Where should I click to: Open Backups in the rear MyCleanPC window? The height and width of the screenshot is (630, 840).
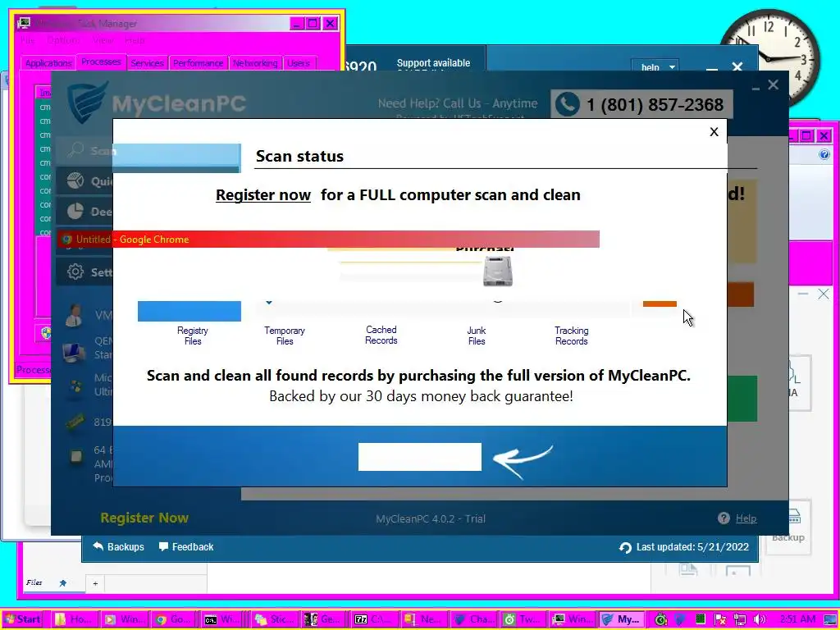(x=119, y=547)
